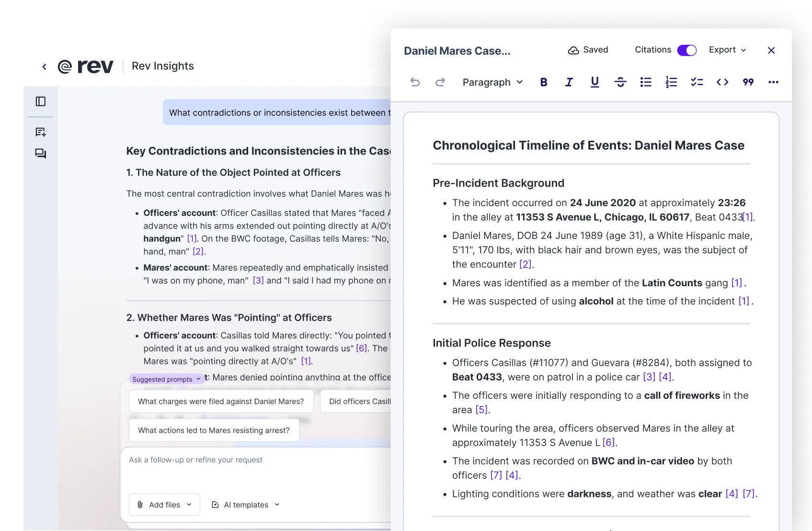
Task: Insert a checklist
Action: [x=697, y=82]
